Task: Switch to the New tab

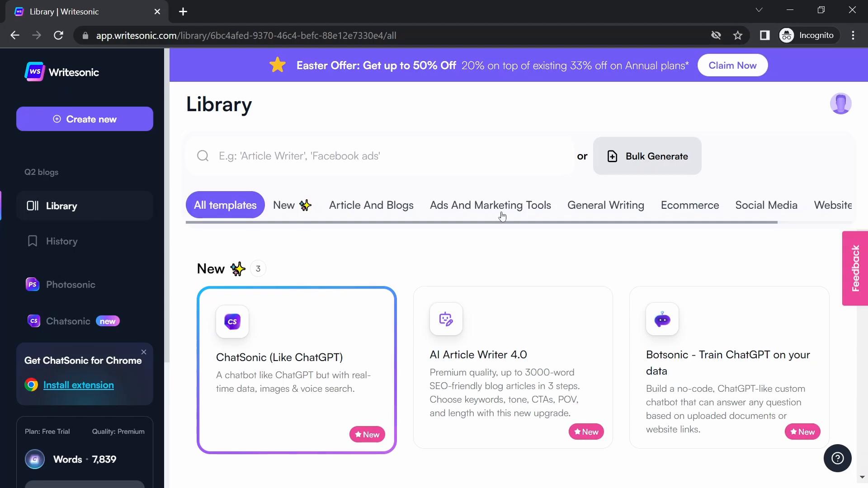Action: (x=292, y=204)
